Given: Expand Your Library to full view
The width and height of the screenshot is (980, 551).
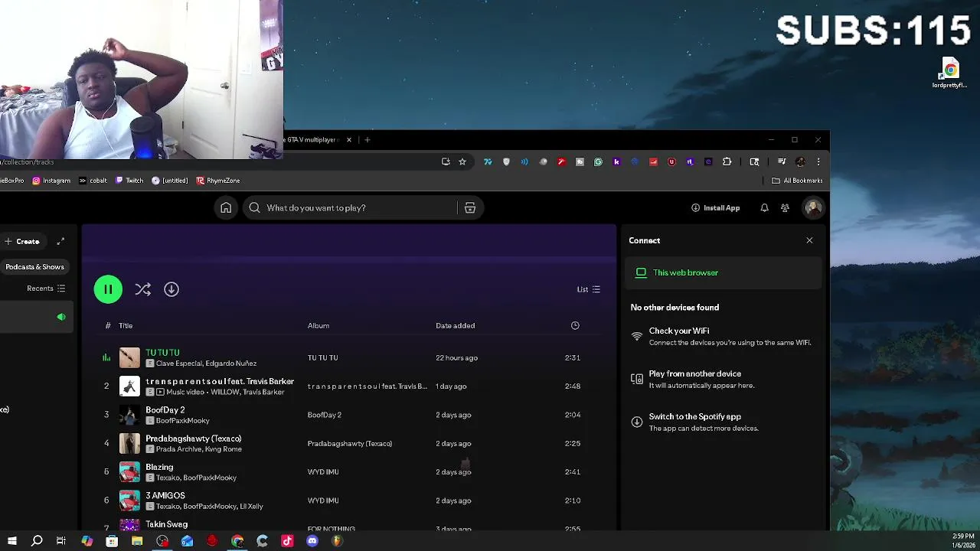Looking at the screenshot, I should click(60, 242).
